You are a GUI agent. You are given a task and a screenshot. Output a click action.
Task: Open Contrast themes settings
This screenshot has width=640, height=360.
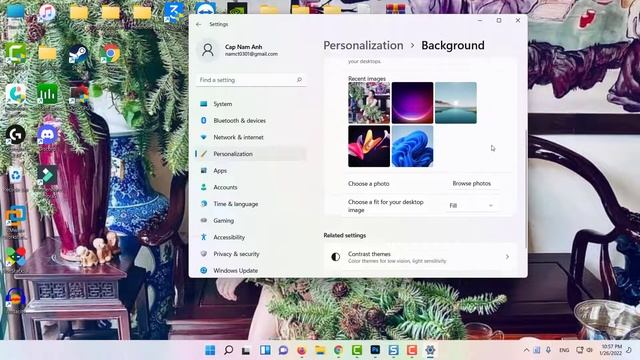(420, 257)
